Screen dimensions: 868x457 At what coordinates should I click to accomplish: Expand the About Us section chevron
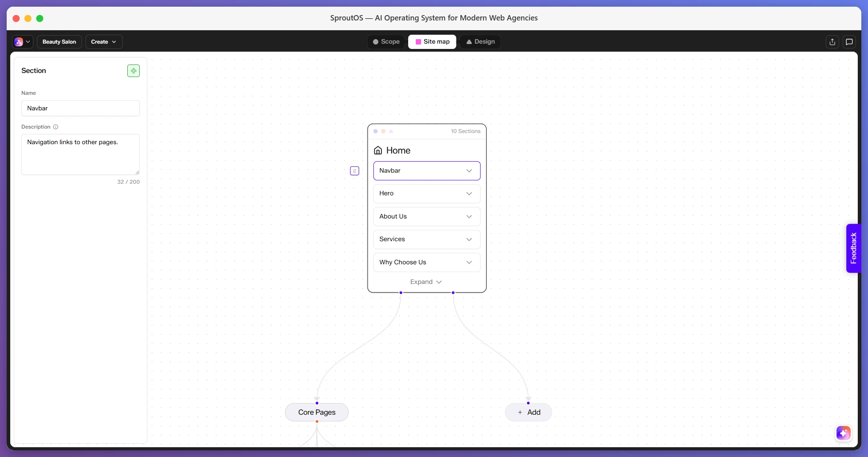(469, 217)
